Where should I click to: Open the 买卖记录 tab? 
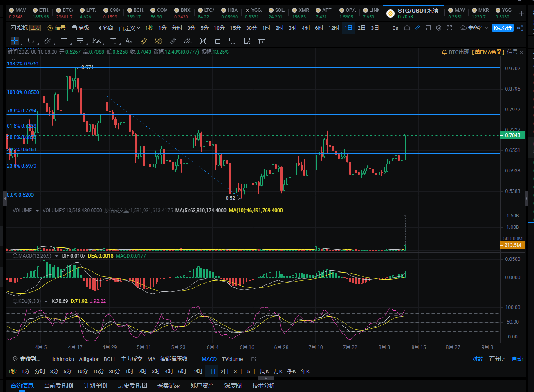point(169,385)
